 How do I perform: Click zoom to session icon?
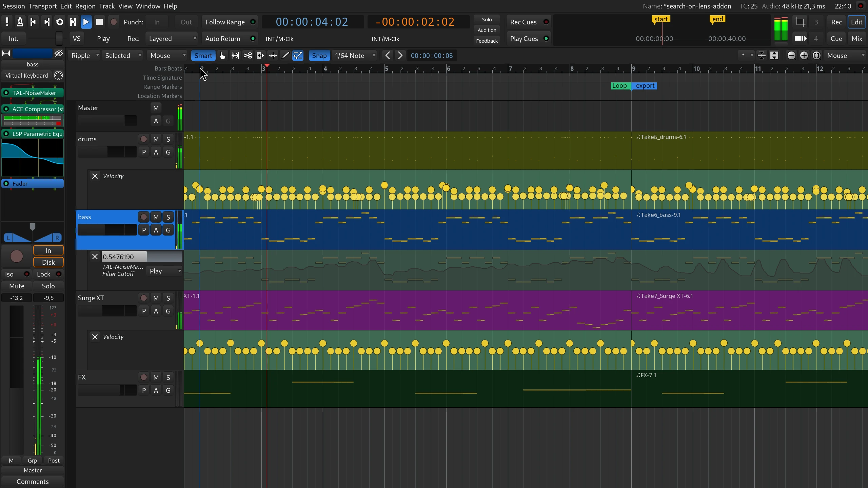[x=816, y=56]
